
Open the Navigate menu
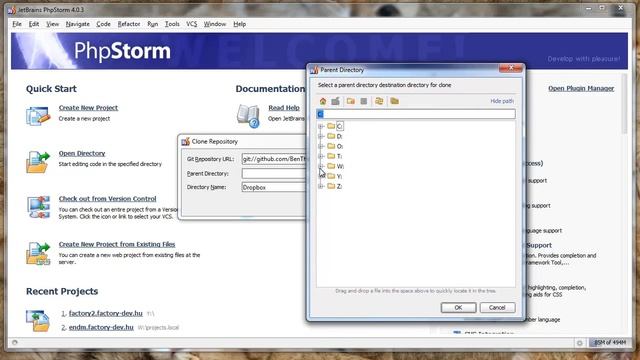tap(78, 24)
